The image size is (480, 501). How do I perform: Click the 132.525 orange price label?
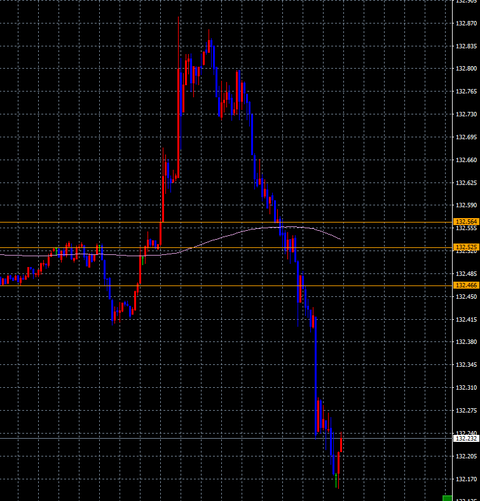tap(467, 247)
